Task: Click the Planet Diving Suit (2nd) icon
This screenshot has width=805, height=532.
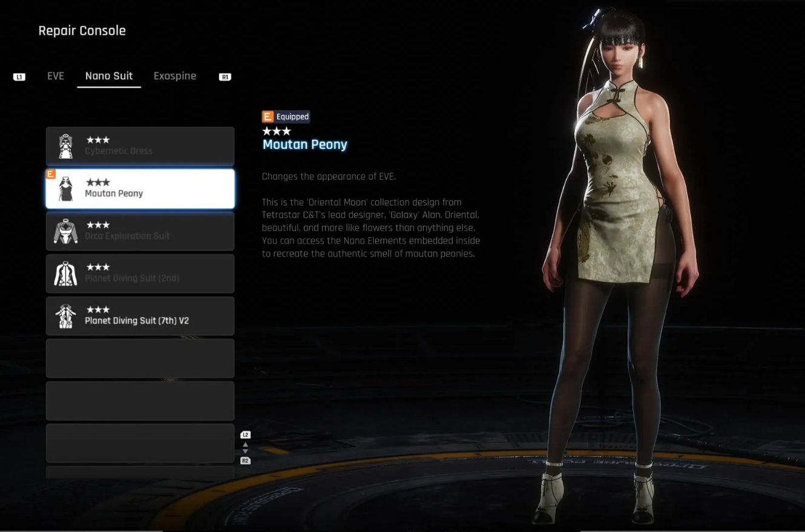Action: [x=65, y=274]
